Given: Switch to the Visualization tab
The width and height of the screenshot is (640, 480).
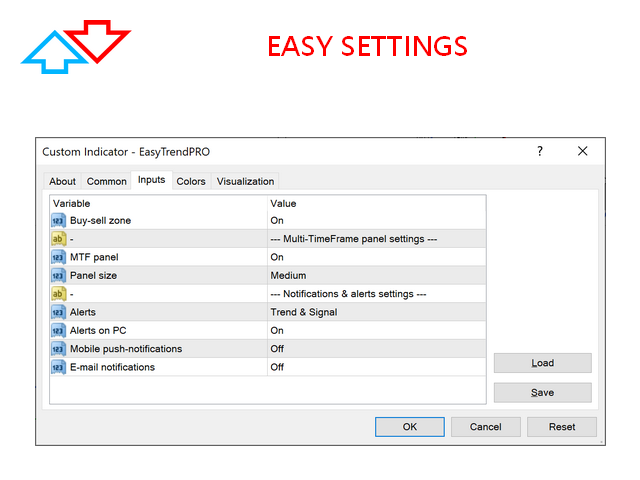Looking at the screenshot, I should (245, 181).
